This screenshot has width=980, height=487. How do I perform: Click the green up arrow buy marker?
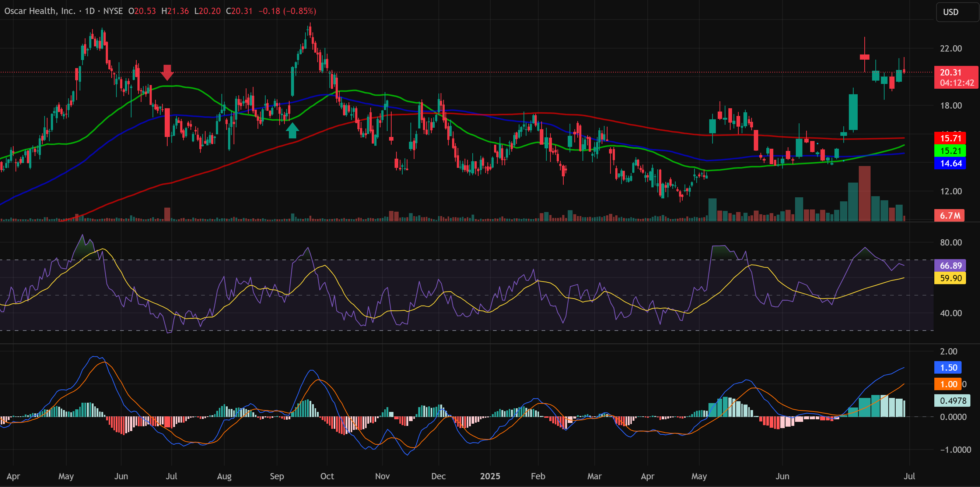[x=292, y=130]
